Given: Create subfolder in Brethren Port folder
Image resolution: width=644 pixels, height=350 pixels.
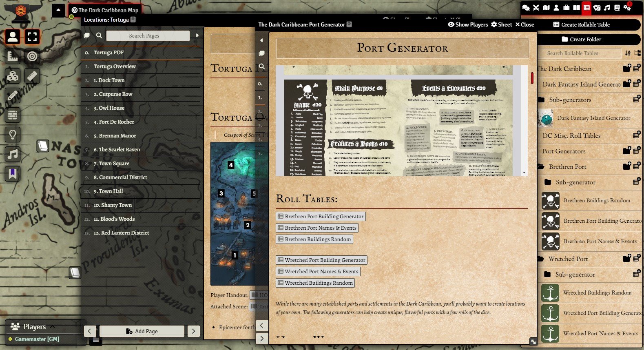Looking at the screenshot, I should click(x=627, y=166).
